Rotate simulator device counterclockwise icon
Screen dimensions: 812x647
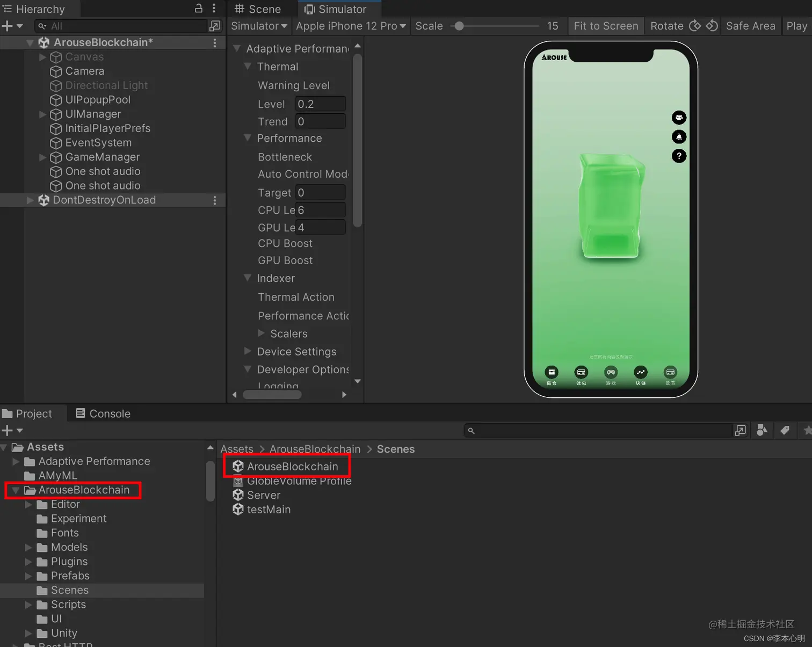[x=712, y=26]
